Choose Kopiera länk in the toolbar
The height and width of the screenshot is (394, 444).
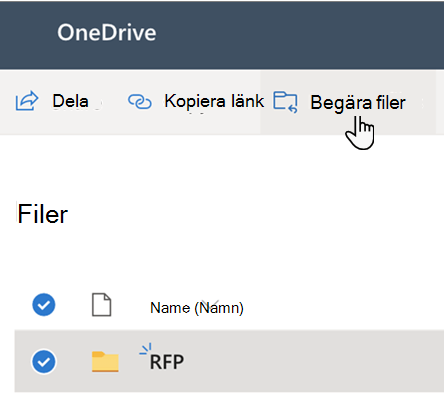pos(214,101)
